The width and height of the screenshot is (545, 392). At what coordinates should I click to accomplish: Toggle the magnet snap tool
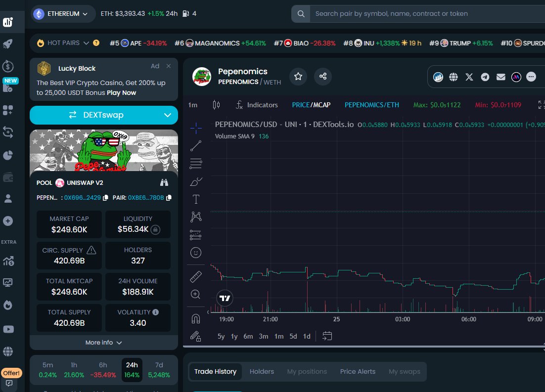(196, 318)
